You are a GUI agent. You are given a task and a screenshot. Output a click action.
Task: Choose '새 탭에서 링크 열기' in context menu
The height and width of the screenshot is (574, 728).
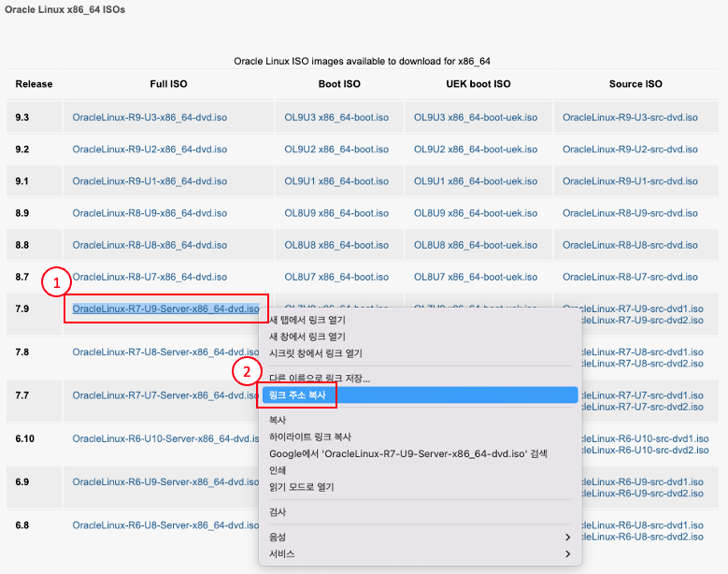pos(307,320)
